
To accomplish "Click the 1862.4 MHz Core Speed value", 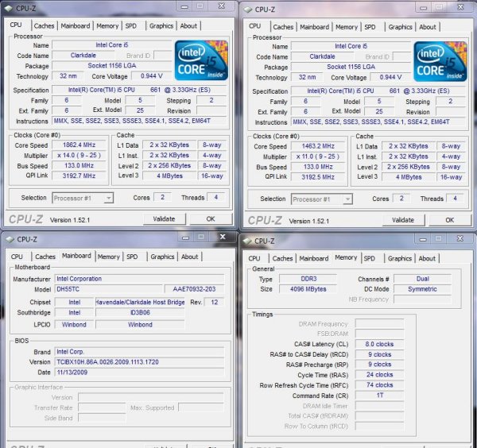I will point(79,145).
